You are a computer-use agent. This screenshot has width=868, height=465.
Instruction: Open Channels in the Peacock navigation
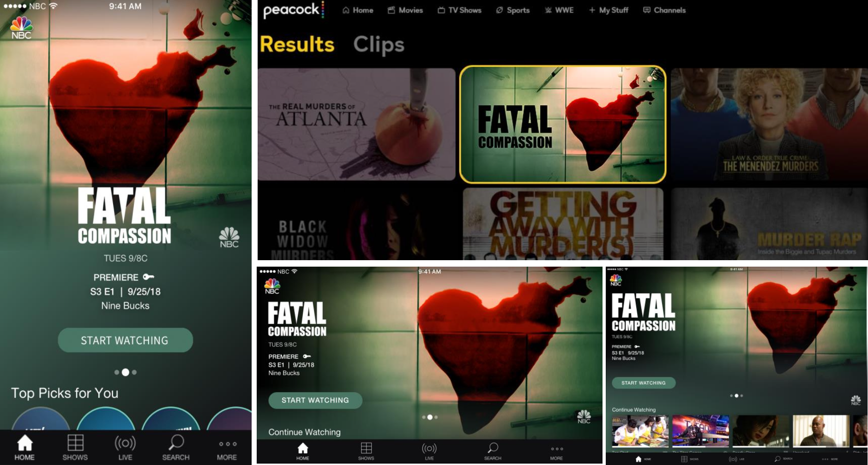click(x=664, y=10)
